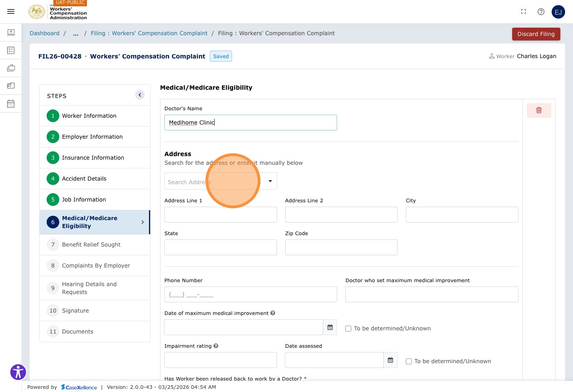Expand the Medical/Medicare Eligibility step arrow
The height and width of the screenshot is (392, 573).
point(143,222)
